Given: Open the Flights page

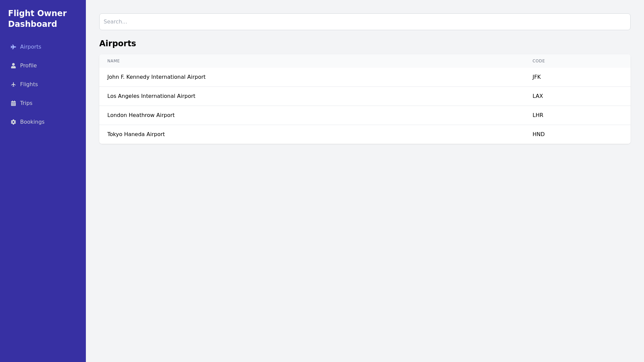Looking at the screenshot, I should point(29,84).
